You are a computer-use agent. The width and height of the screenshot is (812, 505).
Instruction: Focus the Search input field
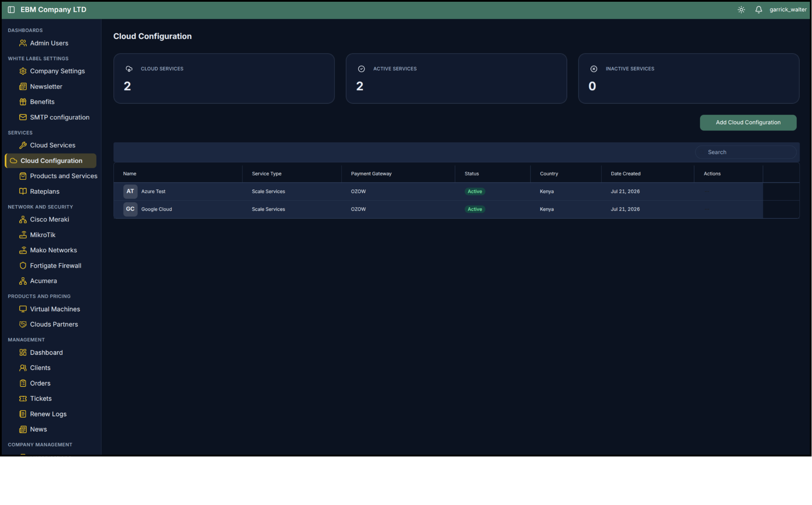click(745, 152)
